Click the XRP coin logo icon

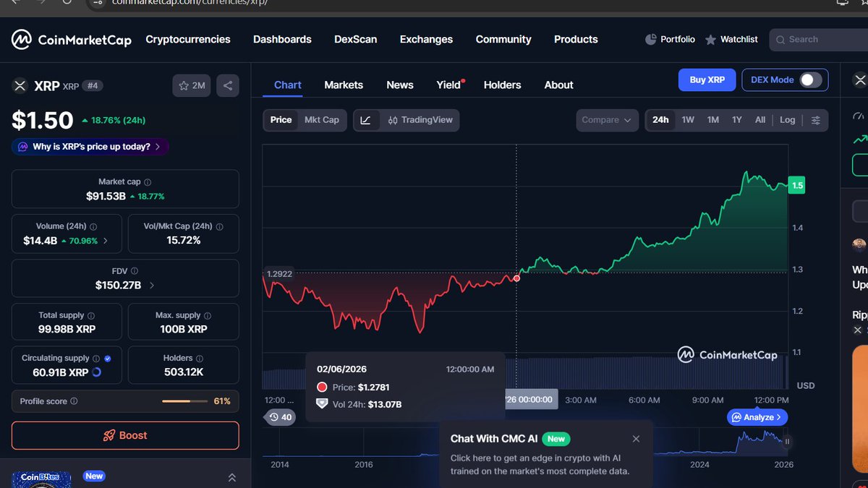tap(20, 86)
